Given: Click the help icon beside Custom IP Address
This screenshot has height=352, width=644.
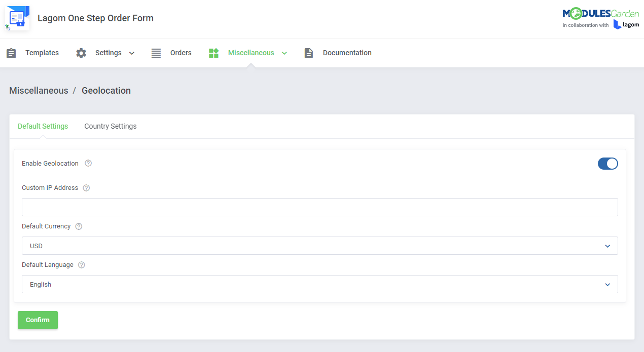Looking at the screenshot, I should point(86,187).
